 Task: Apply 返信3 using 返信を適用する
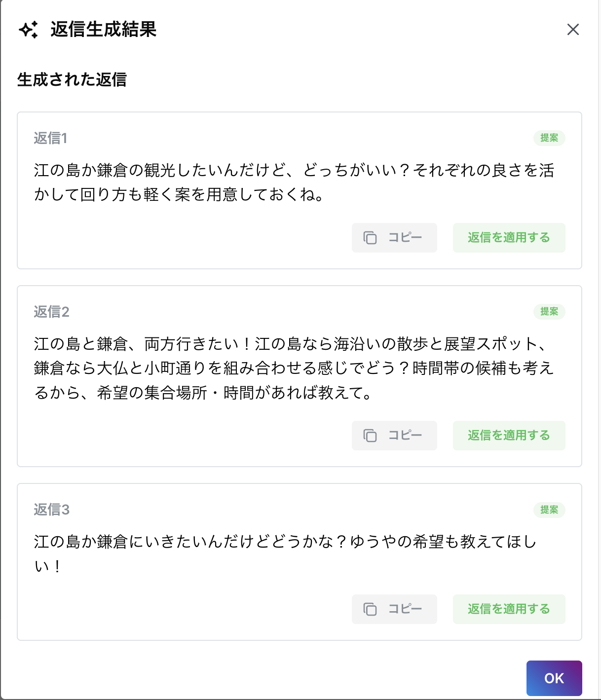pyautogui.click(x=509, y=609)
